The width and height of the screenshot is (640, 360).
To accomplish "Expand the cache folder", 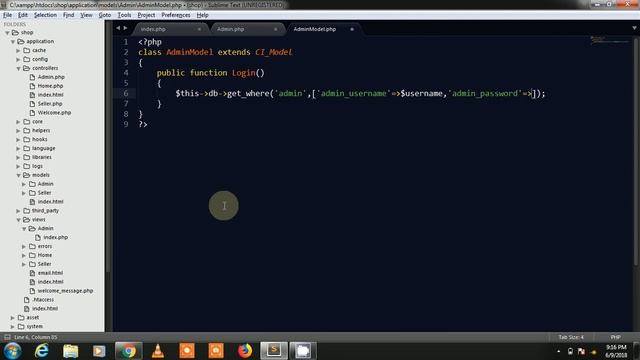I will click(18, 50).
